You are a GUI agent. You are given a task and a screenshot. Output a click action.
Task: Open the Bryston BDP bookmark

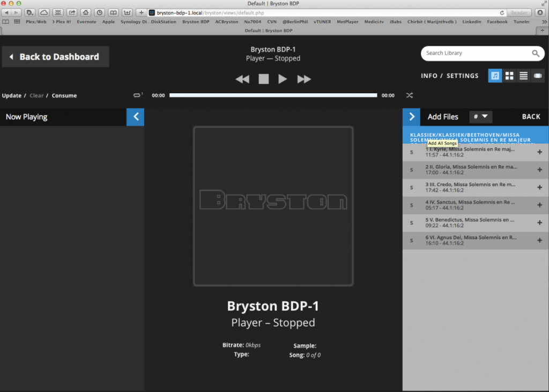coord(196,22)
